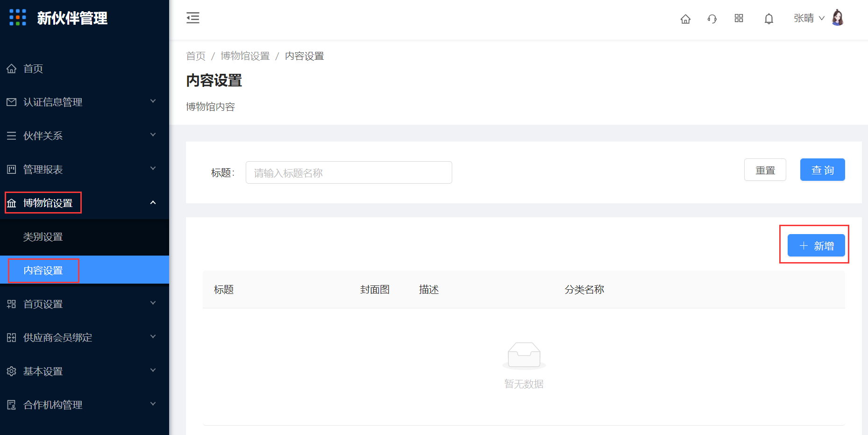868x435 pixels.
Task: Expand 管理报表 menu chevron
Action: [153, 169]
